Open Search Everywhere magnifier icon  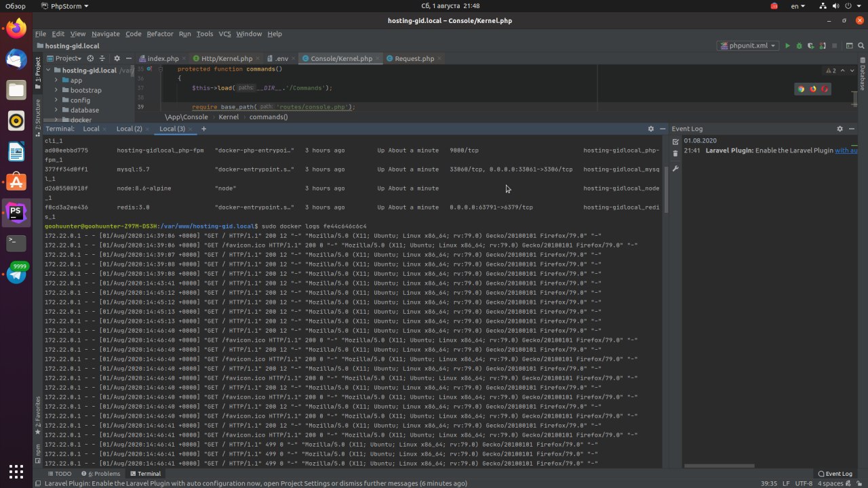(x=861, y=45)
